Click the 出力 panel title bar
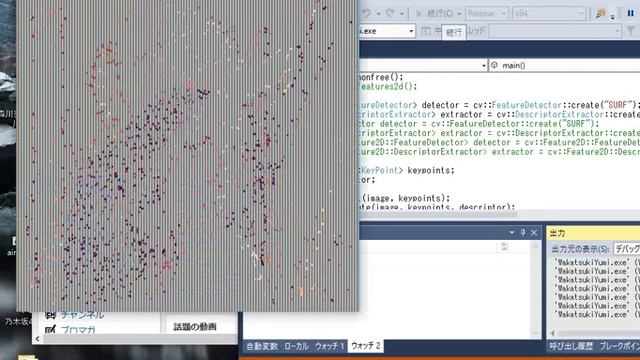640x360 pixels. click(x=593, y=233)
